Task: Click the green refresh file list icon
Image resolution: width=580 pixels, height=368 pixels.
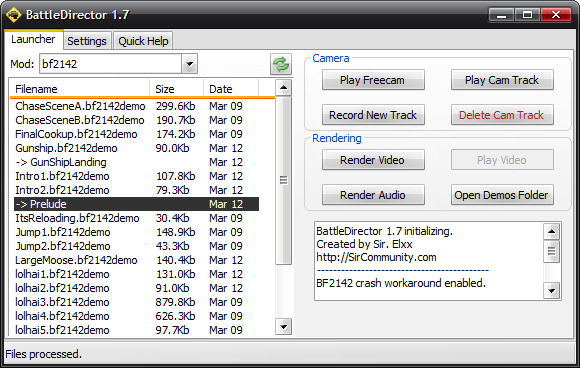Action: click(x=281, y=64)
